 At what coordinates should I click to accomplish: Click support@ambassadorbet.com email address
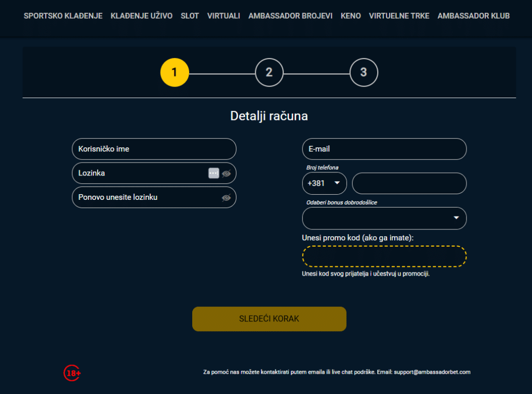click(x=432, y=372)
